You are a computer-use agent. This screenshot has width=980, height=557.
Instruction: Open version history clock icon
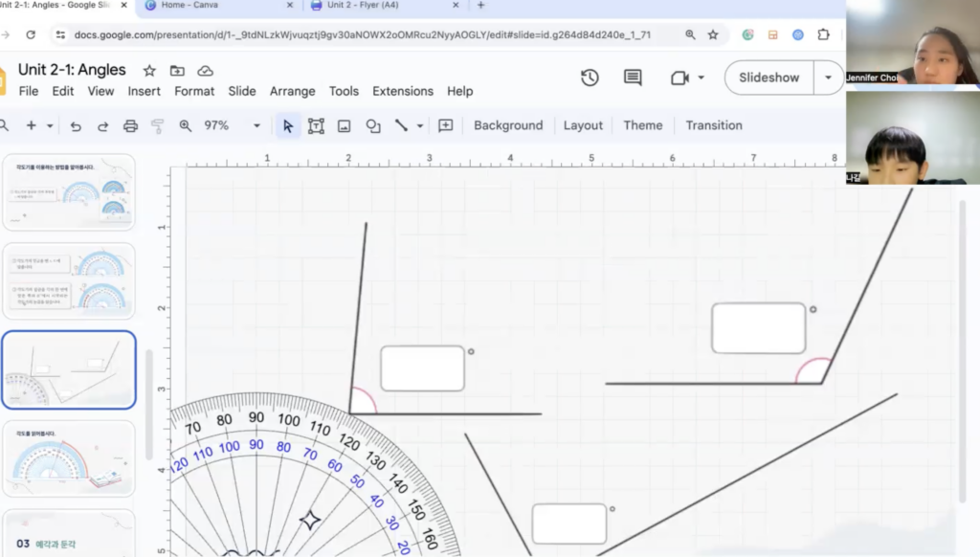point(590,78)
